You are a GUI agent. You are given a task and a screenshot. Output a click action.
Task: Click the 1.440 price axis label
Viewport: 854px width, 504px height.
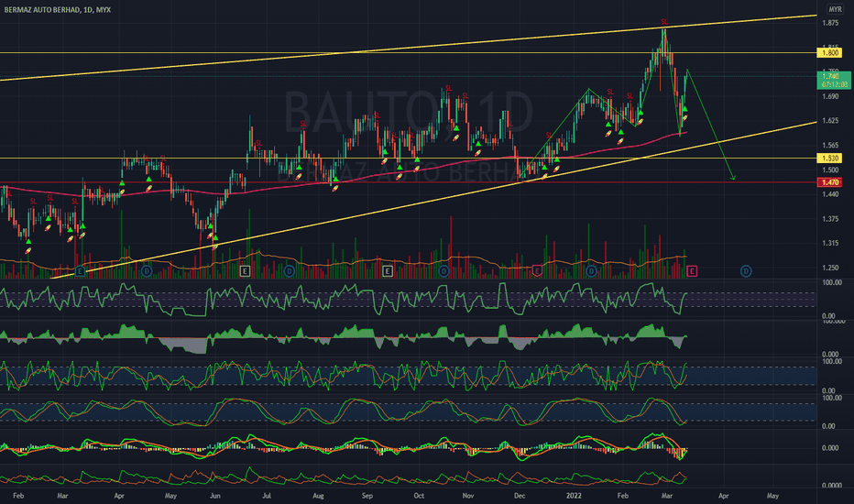pos(830,194)
